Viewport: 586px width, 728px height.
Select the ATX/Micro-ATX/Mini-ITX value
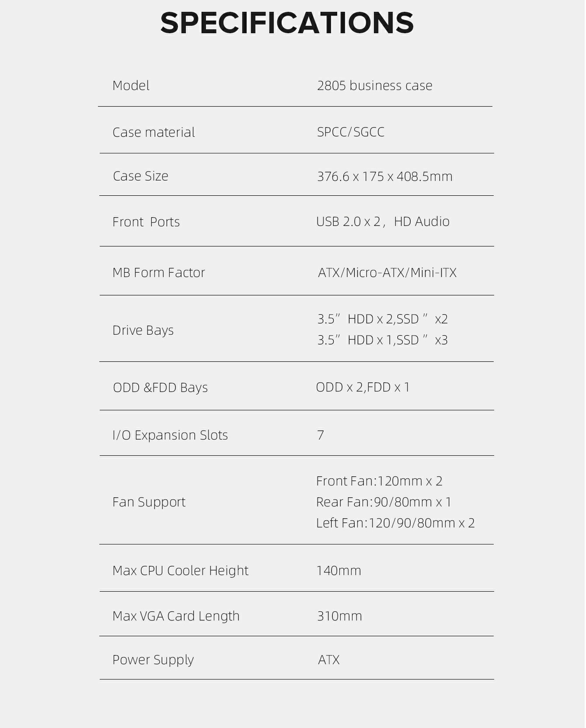(x=387, y=273)
